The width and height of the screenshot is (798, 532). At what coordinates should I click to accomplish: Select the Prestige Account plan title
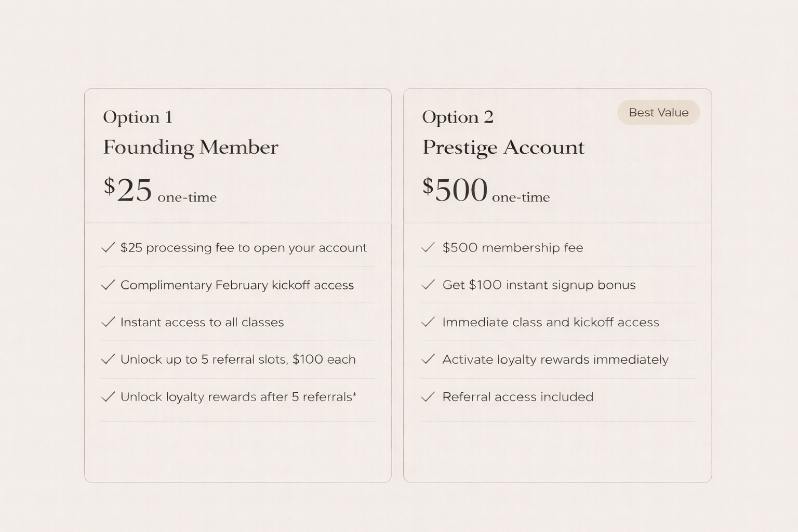click(x=503, y=147)
